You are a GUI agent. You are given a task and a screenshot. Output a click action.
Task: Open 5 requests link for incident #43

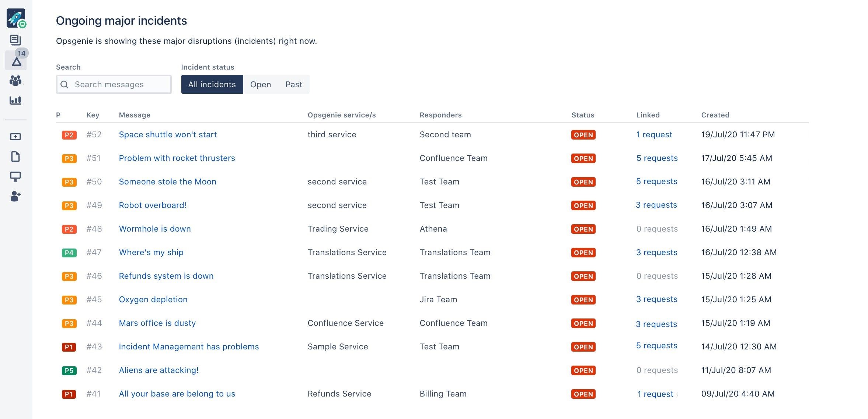tap(657, 345)
